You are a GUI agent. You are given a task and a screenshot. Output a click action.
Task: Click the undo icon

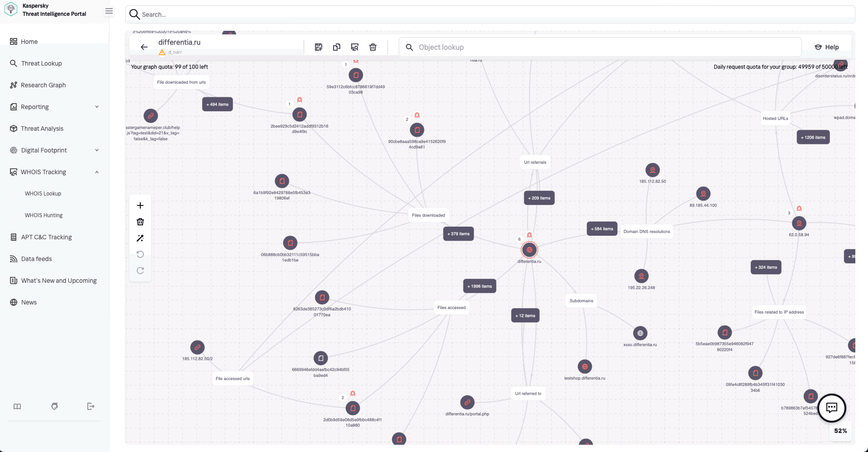[140, 254]
